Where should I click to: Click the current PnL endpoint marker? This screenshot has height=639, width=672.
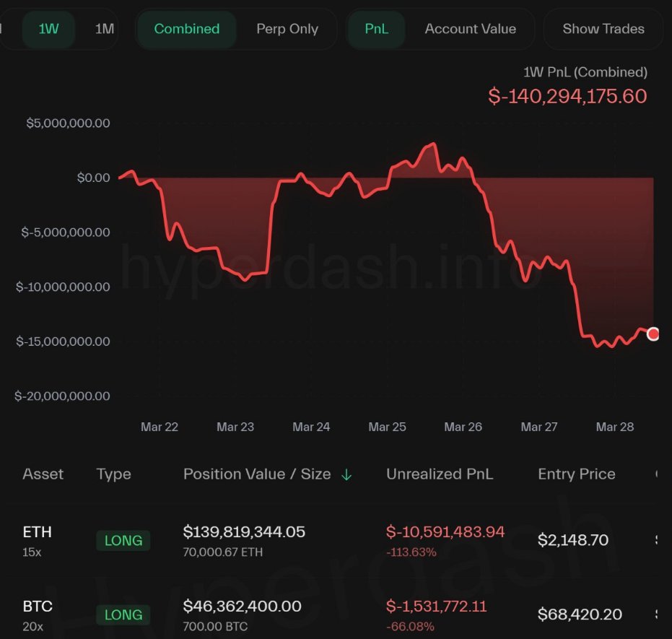pos(653,334)
